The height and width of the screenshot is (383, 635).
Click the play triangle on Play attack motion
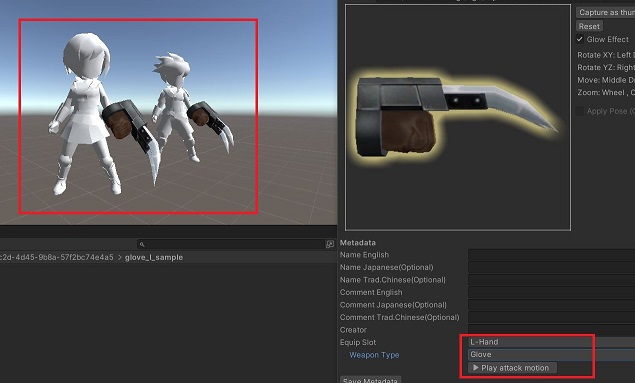point(476,368)
